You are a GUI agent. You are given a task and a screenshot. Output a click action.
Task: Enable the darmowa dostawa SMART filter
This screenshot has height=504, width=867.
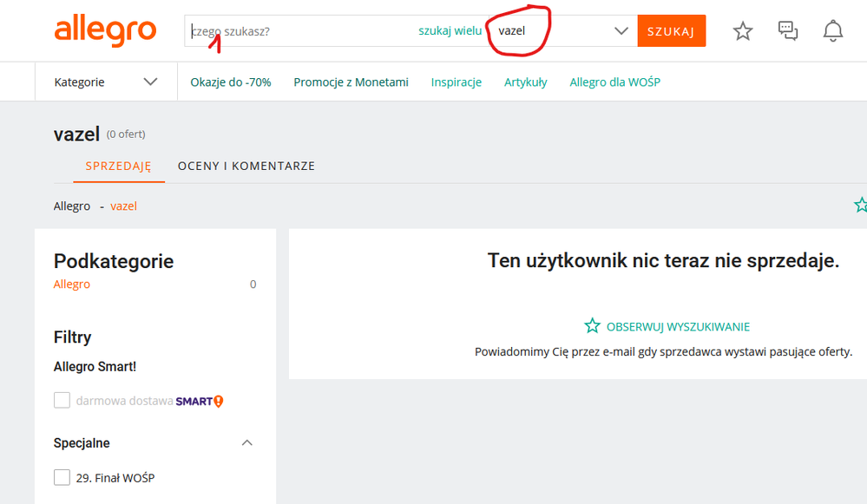(62, 400)
